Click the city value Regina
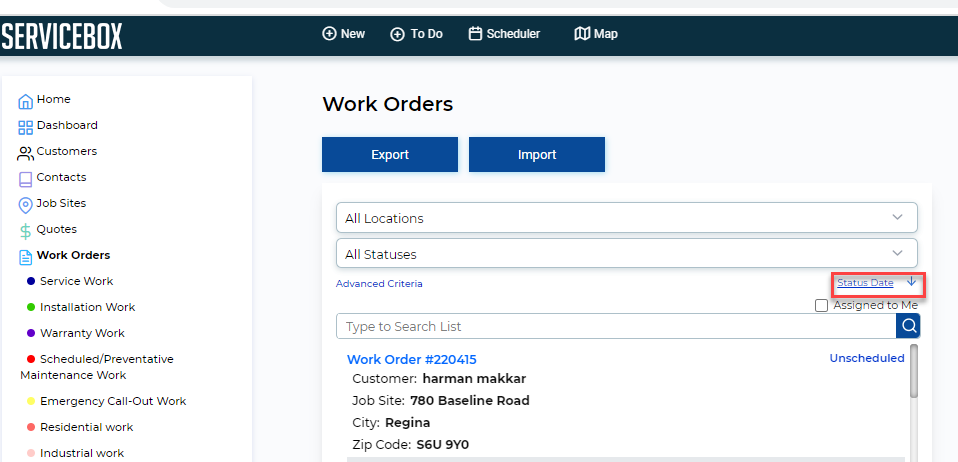The height and width of the screenshot is (462, 958). (x=408, y=423)
